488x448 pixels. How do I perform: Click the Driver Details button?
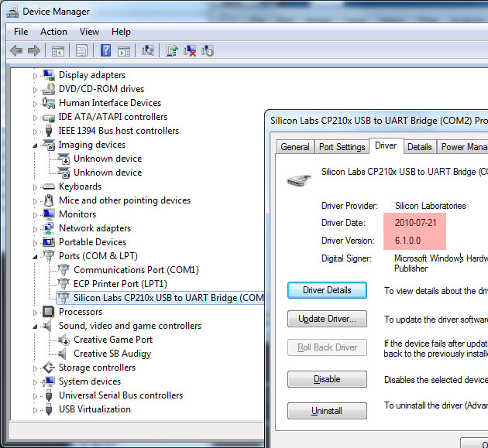coord(326,290)
